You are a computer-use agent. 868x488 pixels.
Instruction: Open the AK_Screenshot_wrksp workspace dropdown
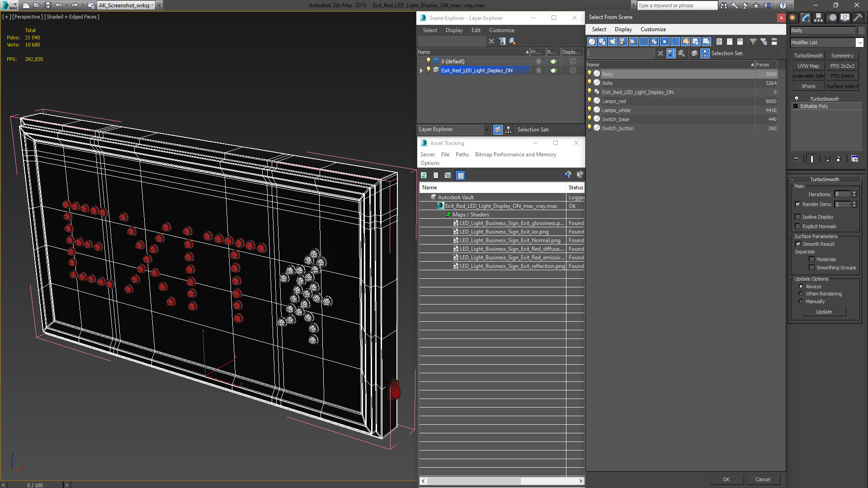[153, 5]
